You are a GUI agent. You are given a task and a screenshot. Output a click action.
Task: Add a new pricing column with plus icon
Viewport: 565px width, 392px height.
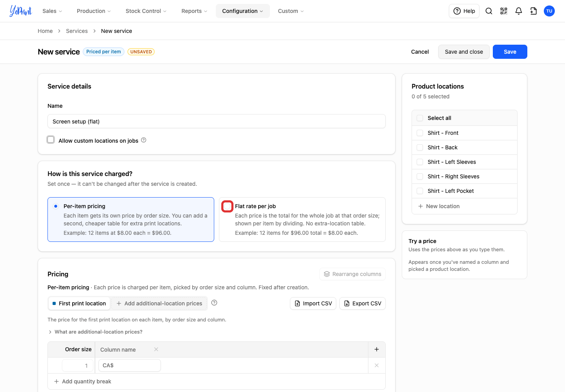(x=377, y=349)
